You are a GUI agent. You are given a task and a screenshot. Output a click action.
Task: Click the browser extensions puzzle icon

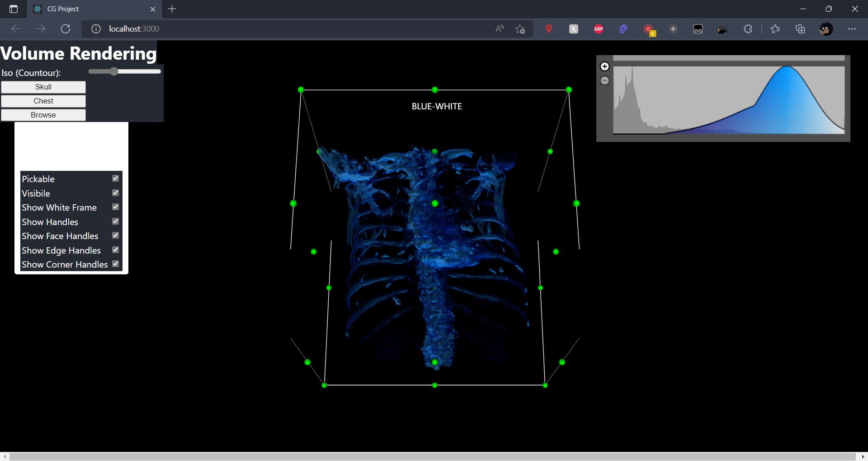(x=747, y=29)
